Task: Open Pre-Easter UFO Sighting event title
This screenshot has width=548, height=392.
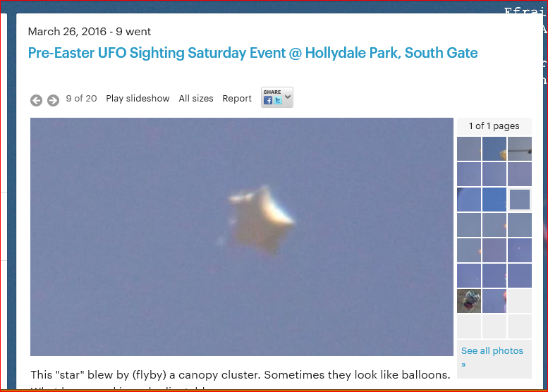Action: [x=252, y=53]
